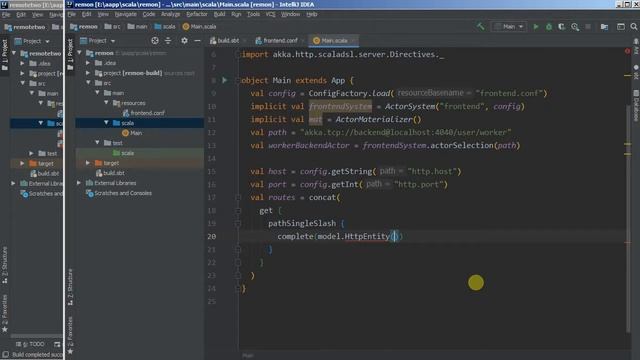The image size is (640, 360).
Task: Click the run gutter arrow beside object Main
Action: point(224,80)
